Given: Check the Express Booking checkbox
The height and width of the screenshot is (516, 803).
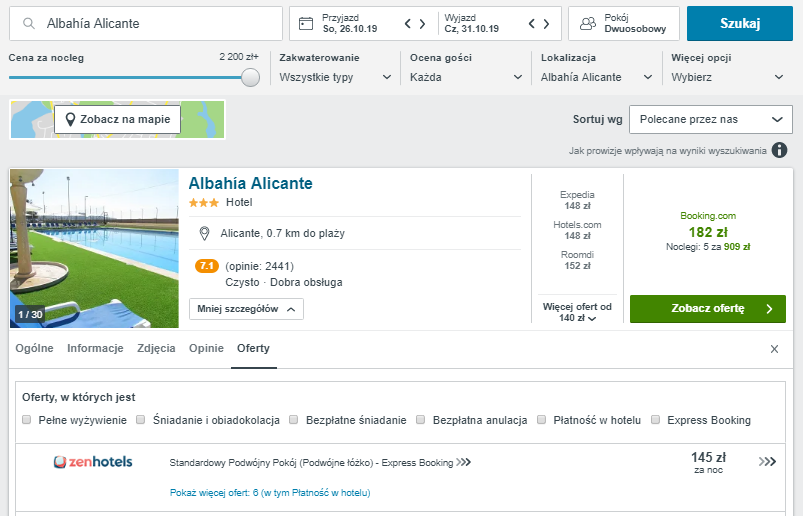Looking at the screenshot, I should coord(655,420).
